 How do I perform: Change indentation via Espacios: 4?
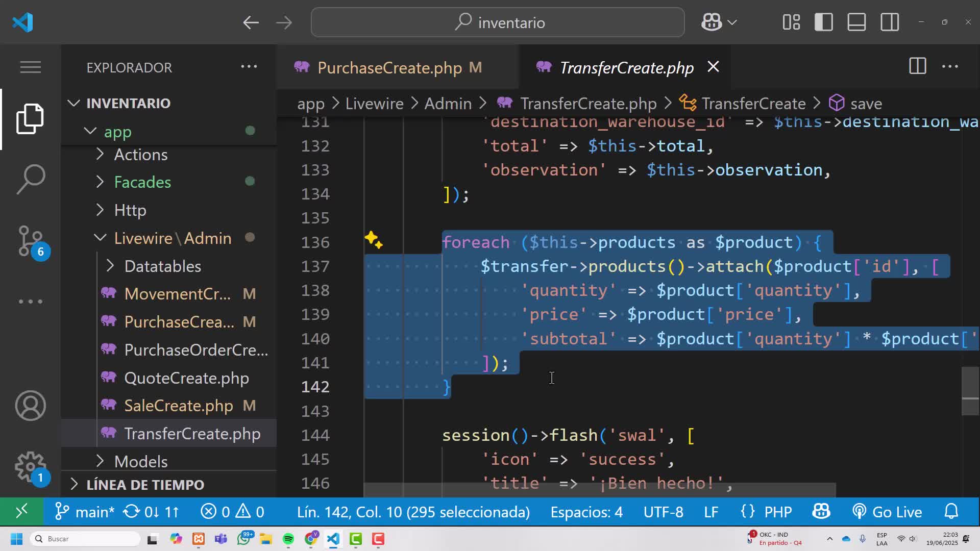pos(586,512)
